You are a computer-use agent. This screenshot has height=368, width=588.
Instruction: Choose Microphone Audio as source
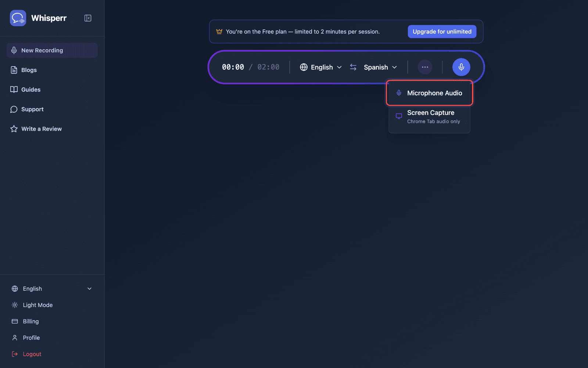[429, 93]
